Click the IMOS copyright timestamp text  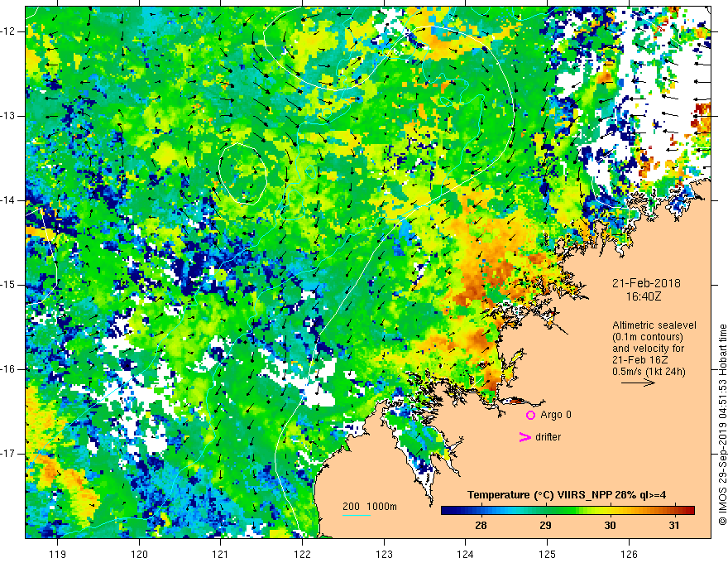[x=722, y=425]
